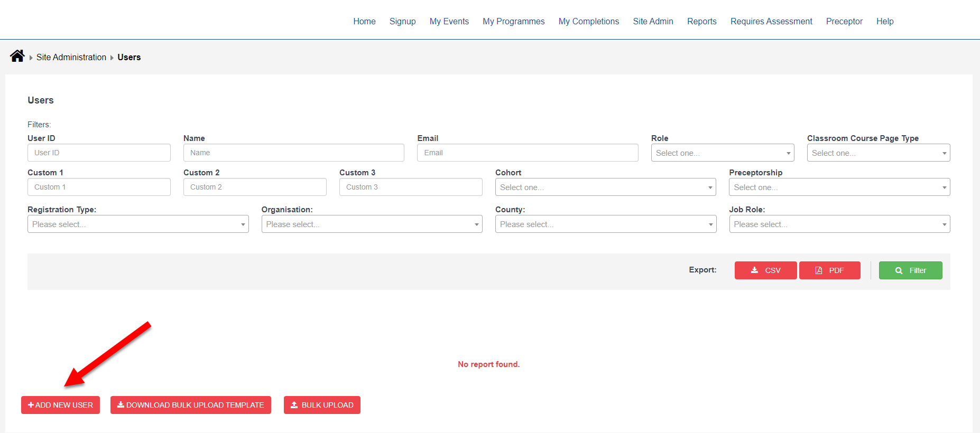The image size is (980, 433).
Task: Click the Custom 3 input field
Action: (411, 187)
